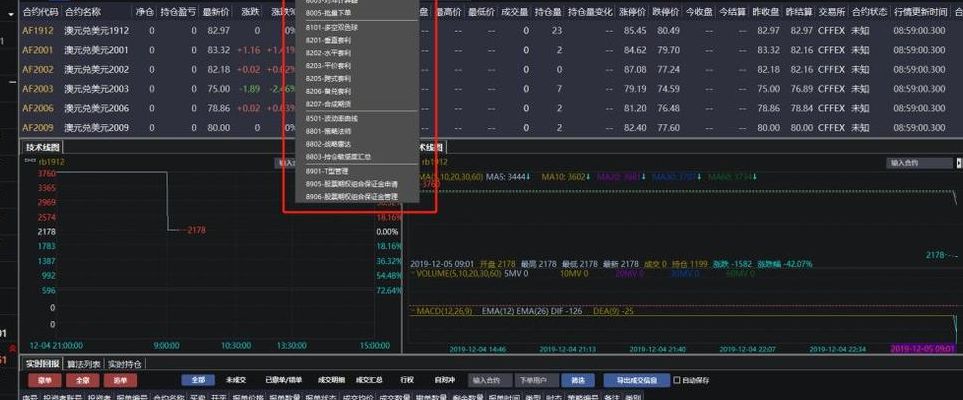Image resolution: width=963 pixels, height=400 pixels.
Task: Select contract row AF2003
Action: pos(491,89)
